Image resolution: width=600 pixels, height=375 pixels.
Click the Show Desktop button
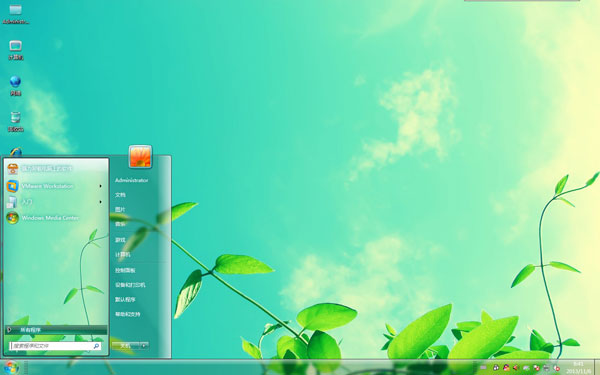597,367
